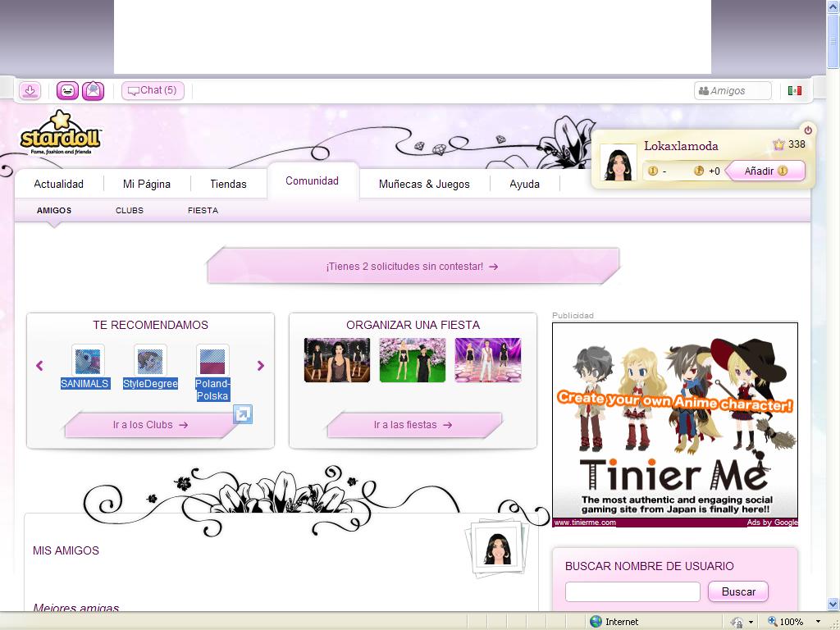Open the smiley face icon in toolbar

67,90
